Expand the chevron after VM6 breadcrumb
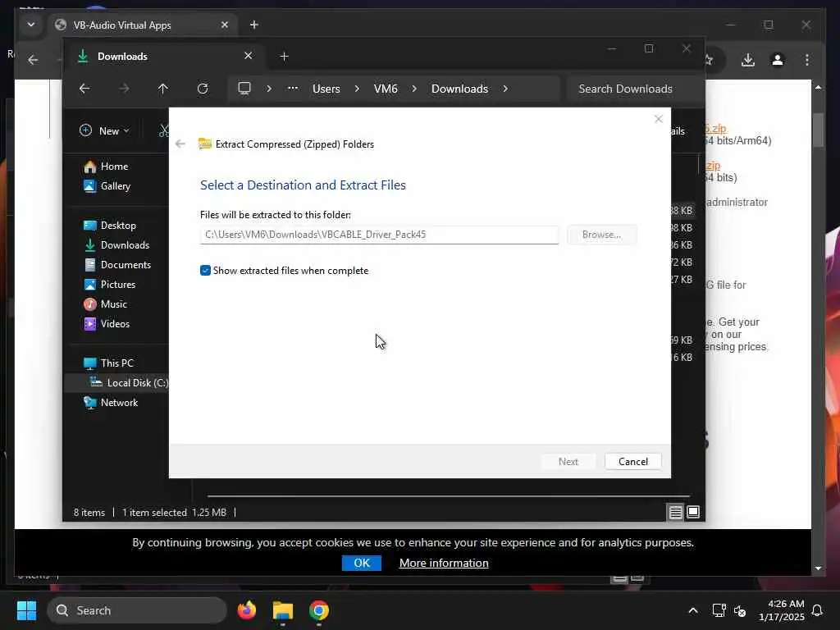Viewport: 840px width, 630px height. coord(414,89)
